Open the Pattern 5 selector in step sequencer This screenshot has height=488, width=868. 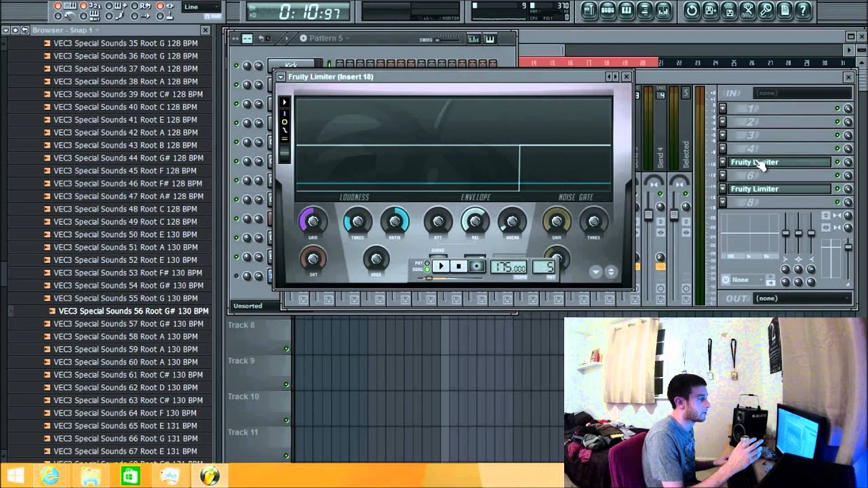[325, 39]
